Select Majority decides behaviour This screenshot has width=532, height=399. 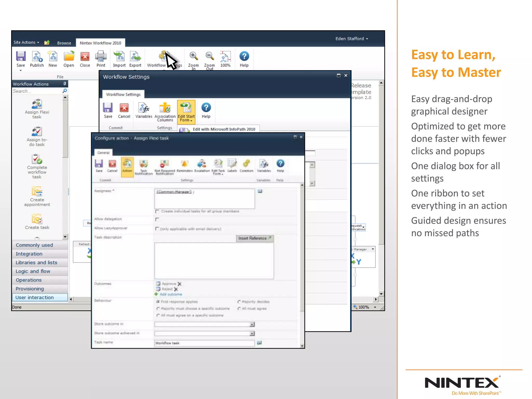coord(239,302)
